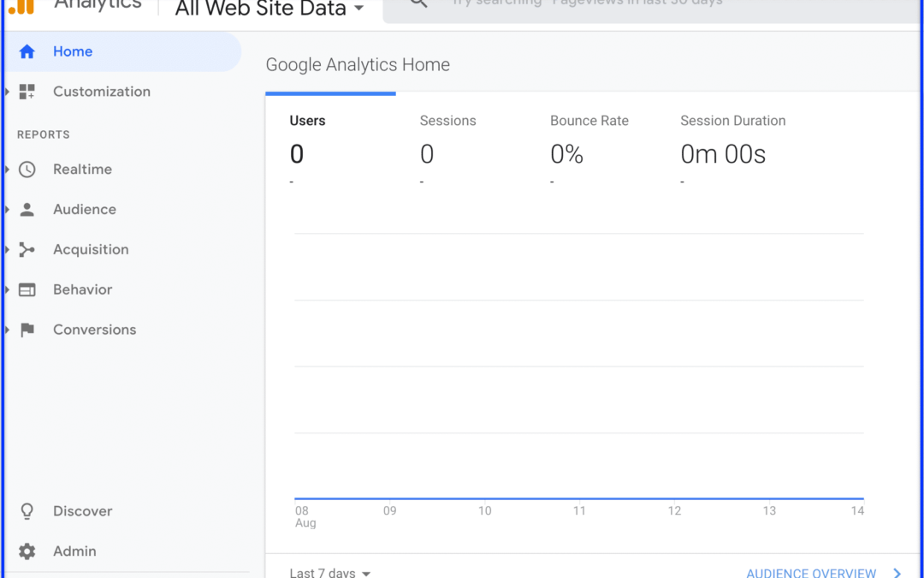Click the Audience Overview chevron arrow
This screenshot has height=578, width=924.
[897, 573]
